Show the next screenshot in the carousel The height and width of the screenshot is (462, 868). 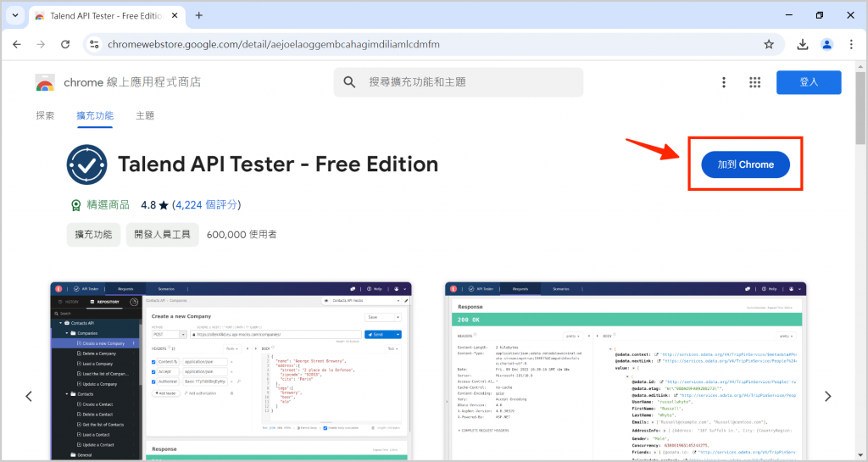coord(827,396)
